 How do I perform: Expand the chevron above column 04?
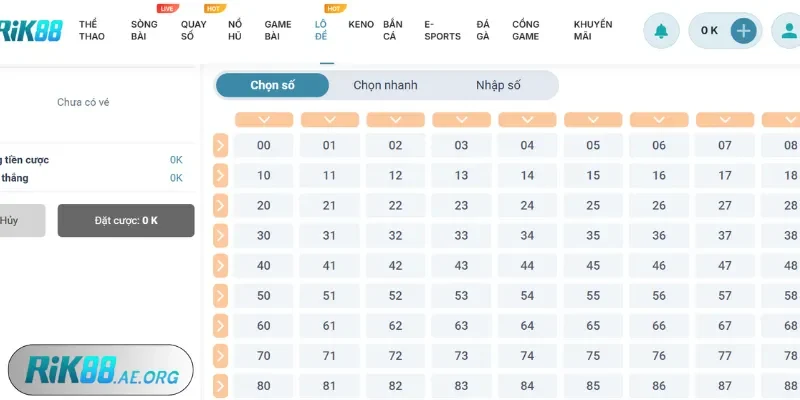point(527,120)
